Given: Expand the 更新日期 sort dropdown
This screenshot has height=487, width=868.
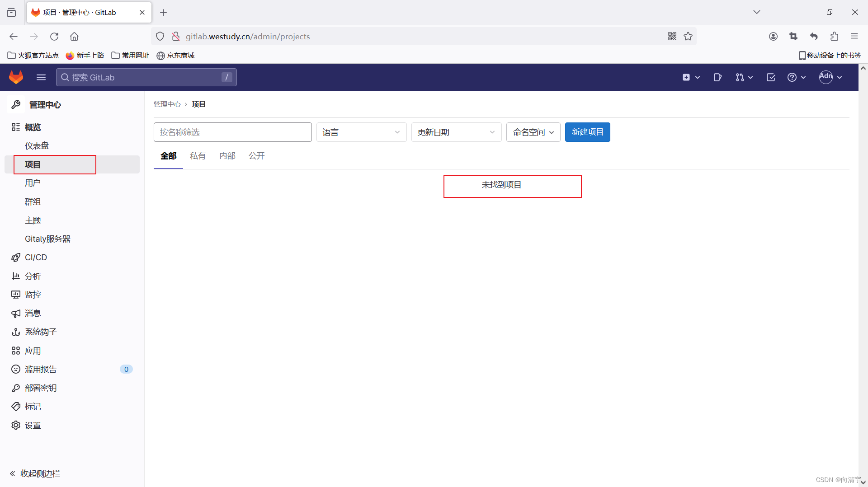Looking at the screenshot, I should coord(456,132).
